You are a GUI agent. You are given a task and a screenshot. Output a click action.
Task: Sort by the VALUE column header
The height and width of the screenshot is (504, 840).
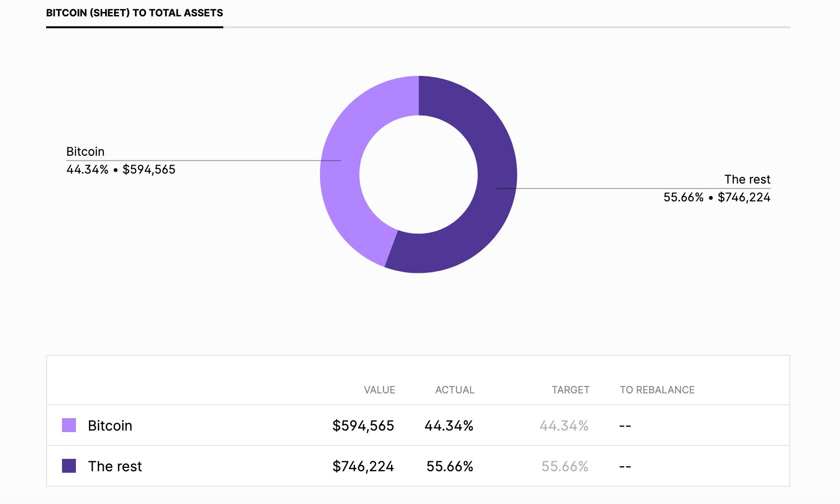[379, 390]
